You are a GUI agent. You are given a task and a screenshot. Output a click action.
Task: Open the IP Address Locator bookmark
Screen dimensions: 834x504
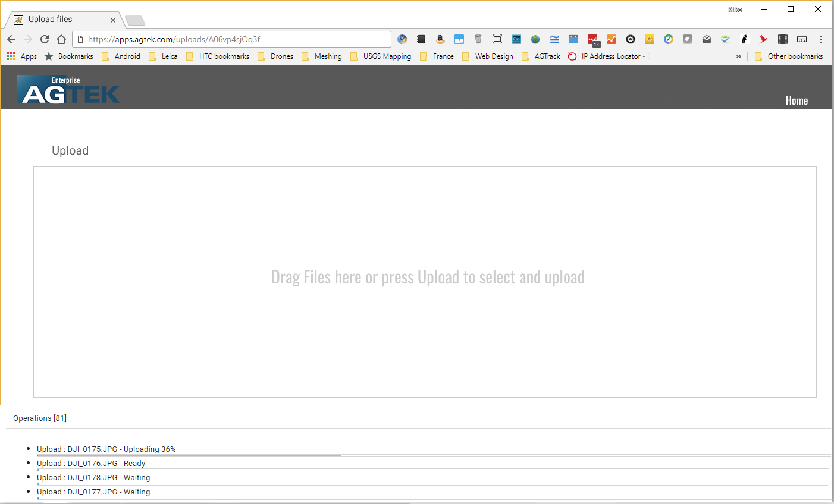point(607,56)
